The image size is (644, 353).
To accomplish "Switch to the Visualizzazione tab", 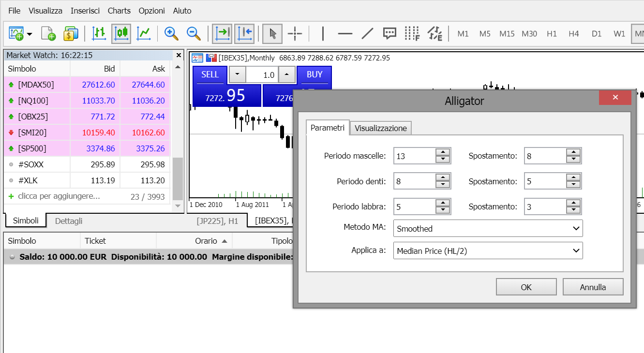I will pyautogui.click(x=381, y=128).
